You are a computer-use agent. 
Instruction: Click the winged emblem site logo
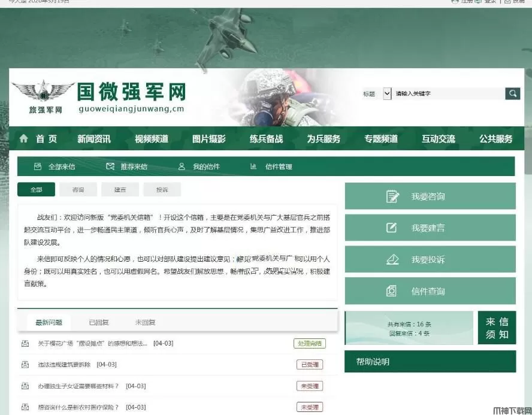(43, 92)
